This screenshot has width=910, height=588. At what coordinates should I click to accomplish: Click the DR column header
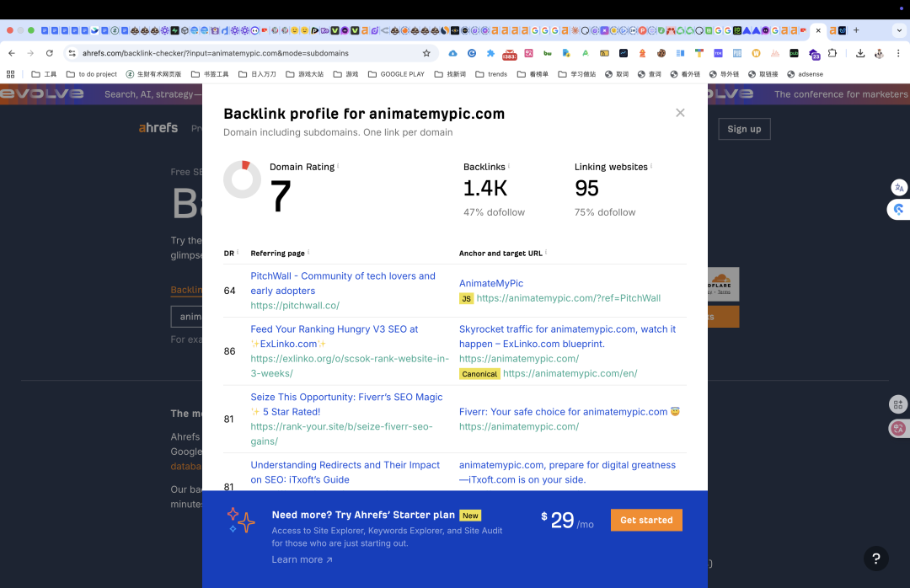(228, 253)
